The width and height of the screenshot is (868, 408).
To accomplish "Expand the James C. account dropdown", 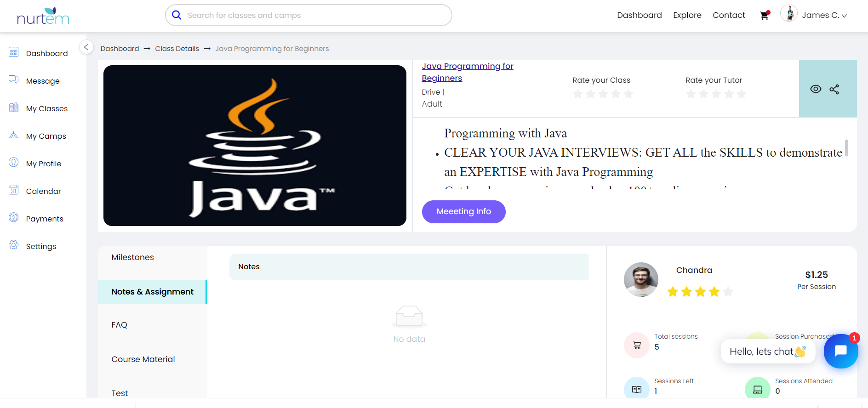I will pos(824,15).
